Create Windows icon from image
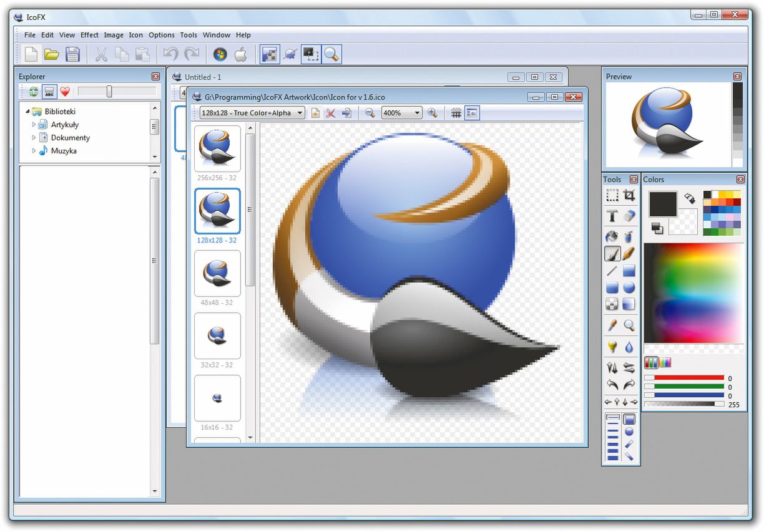The width and height of the screenshot is (764, 532). point(220,54)
